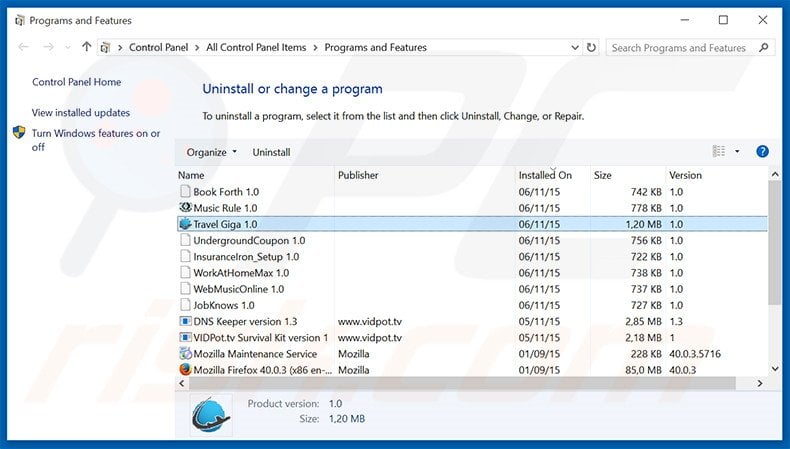Go up one folder level
The image size is (790, 449).
86,47
